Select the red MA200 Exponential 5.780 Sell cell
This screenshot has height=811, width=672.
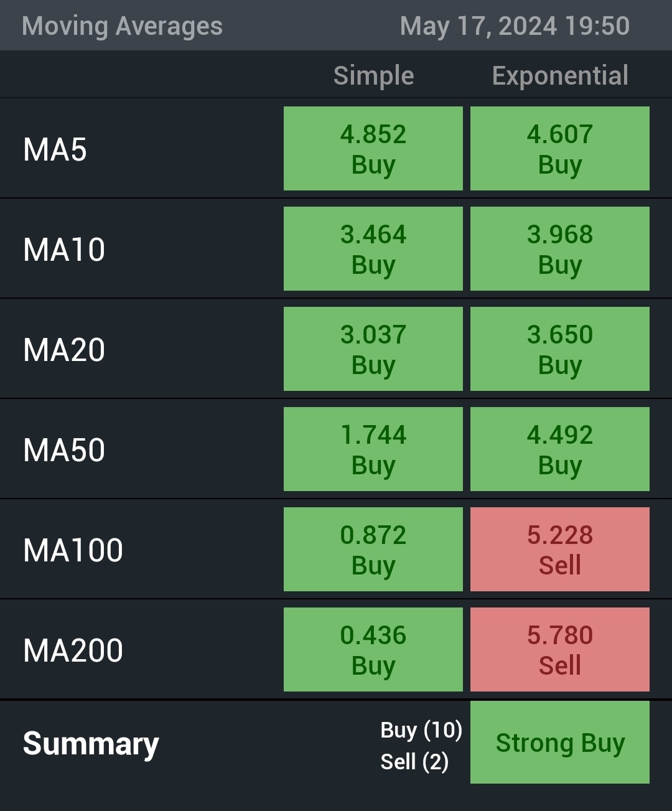point(560,650)
